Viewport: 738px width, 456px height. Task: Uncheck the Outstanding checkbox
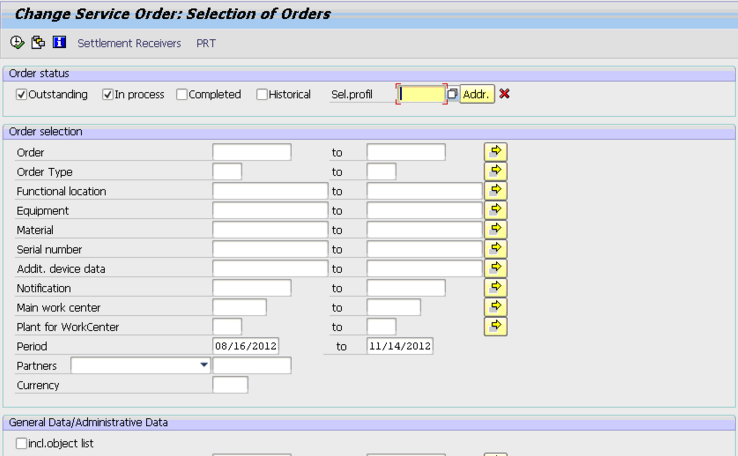coord(21,95)
